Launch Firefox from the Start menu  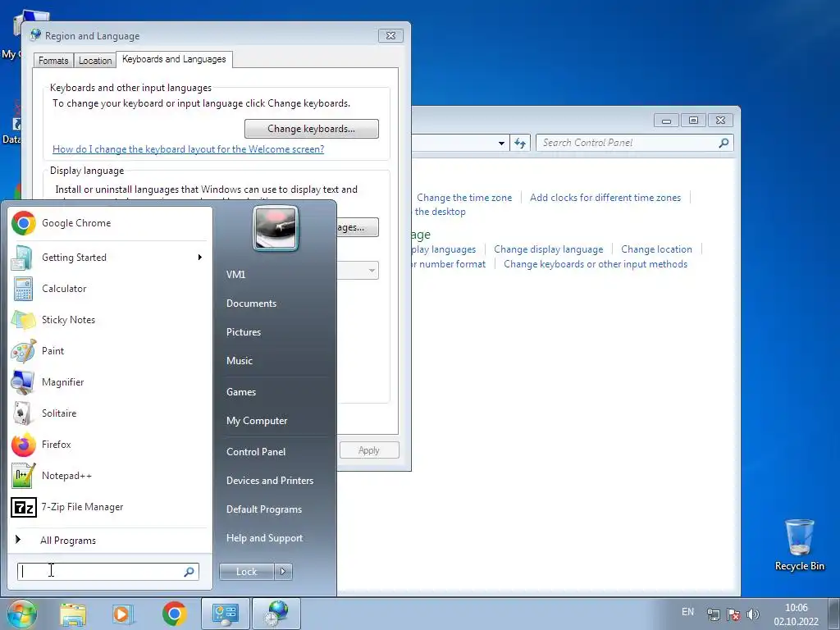click(x=109, y=445)
